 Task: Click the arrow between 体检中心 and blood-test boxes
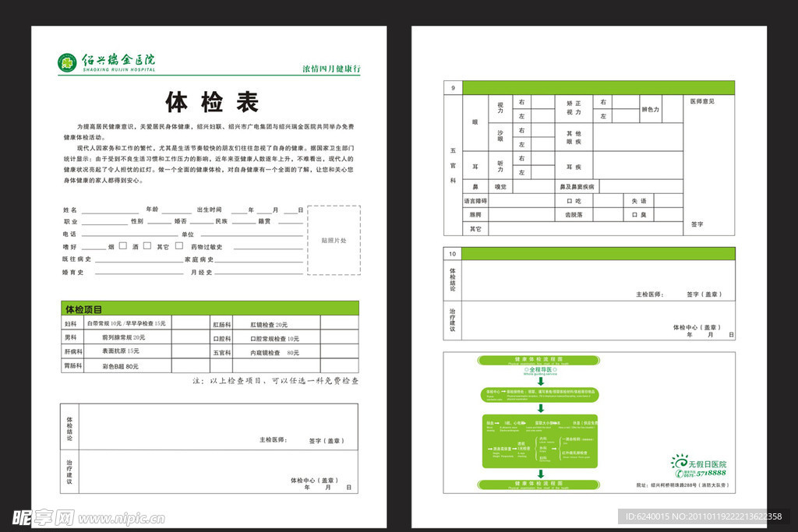(541, 407)
